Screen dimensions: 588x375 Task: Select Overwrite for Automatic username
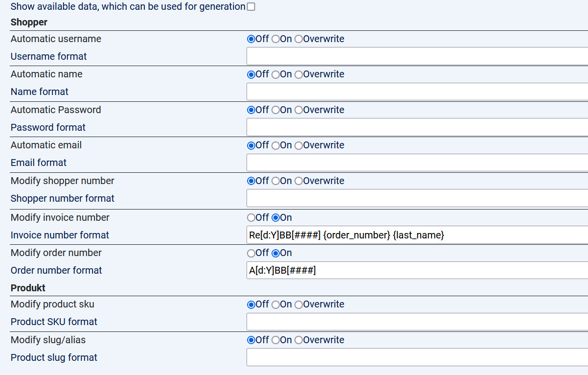[298, 39]
